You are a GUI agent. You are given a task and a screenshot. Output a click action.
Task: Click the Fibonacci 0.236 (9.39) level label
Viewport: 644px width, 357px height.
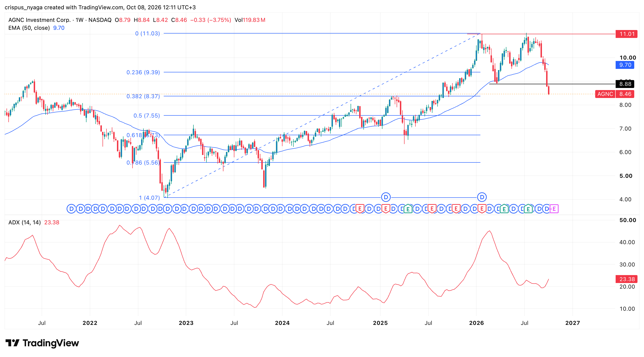[x=143, y=72]
